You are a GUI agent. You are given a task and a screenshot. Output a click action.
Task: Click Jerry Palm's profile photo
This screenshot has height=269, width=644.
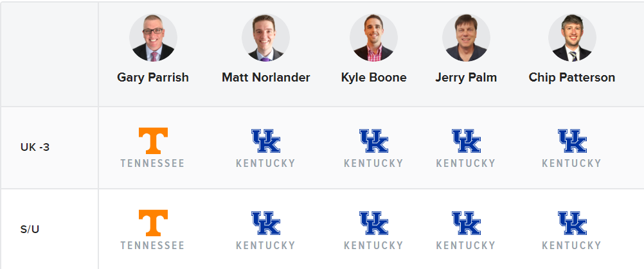[466, 38]
